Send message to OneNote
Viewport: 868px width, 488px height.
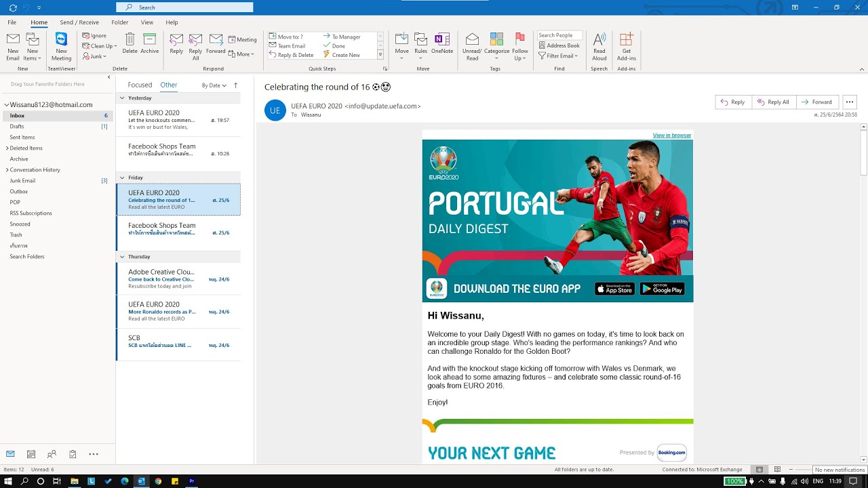tap(442, 43)
